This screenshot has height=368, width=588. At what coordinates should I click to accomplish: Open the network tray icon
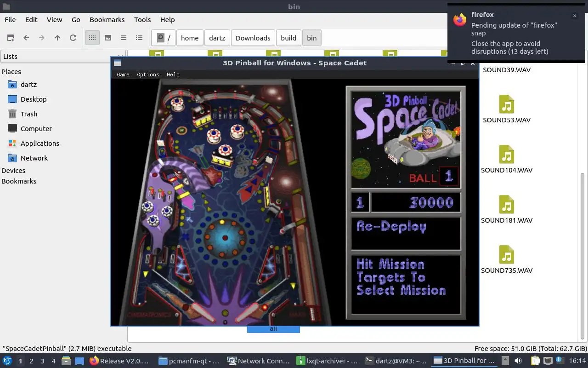pyautogui.click(x=548, y=361)
